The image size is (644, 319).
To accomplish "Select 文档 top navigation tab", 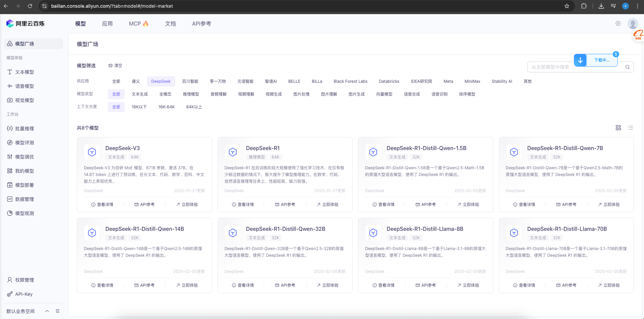I will pos(170,24).
